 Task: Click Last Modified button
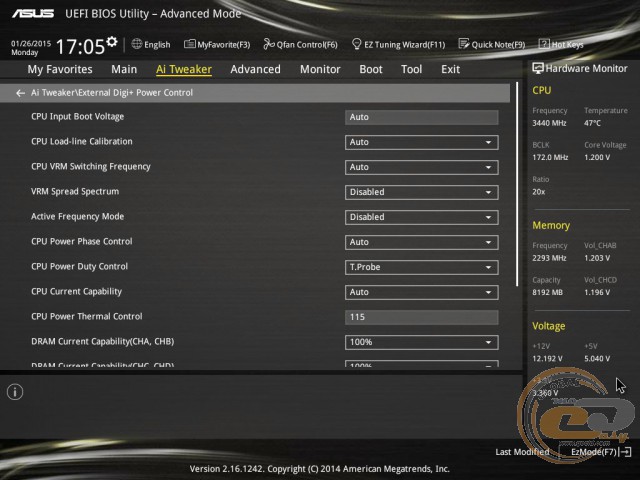coord(522,452)
